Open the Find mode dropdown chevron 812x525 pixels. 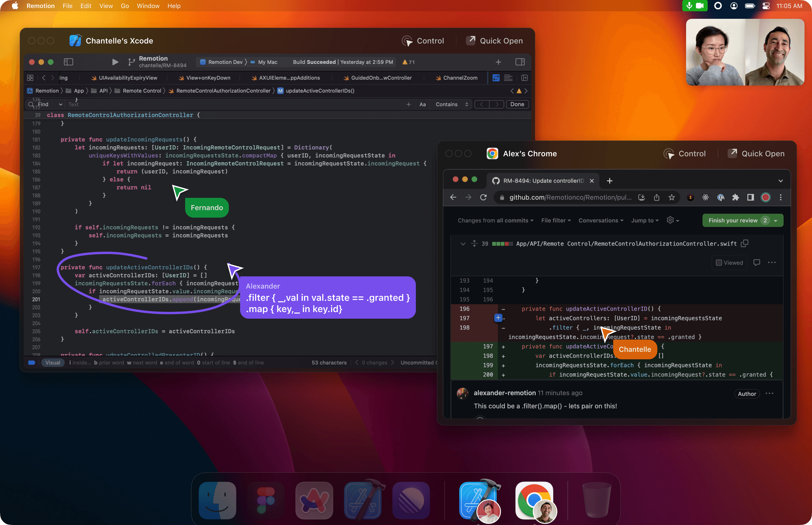[61, 104]
